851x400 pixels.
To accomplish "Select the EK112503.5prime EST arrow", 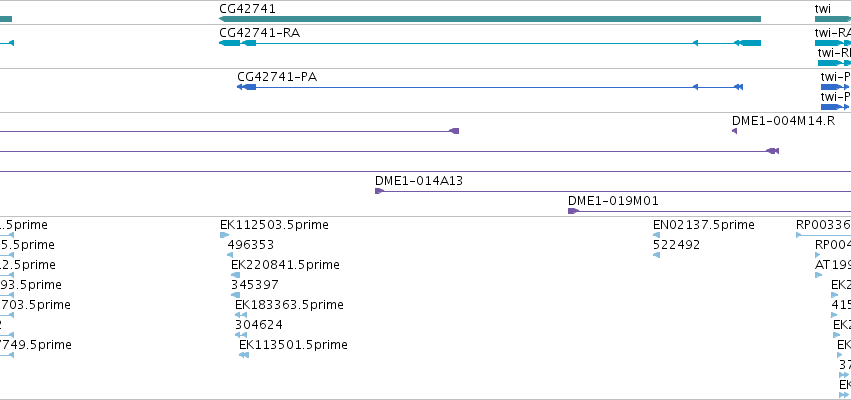I will 224,235.
